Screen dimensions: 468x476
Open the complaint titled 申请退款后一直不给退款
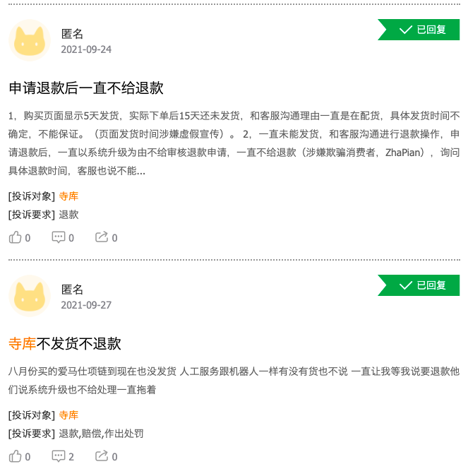point(86,88)
